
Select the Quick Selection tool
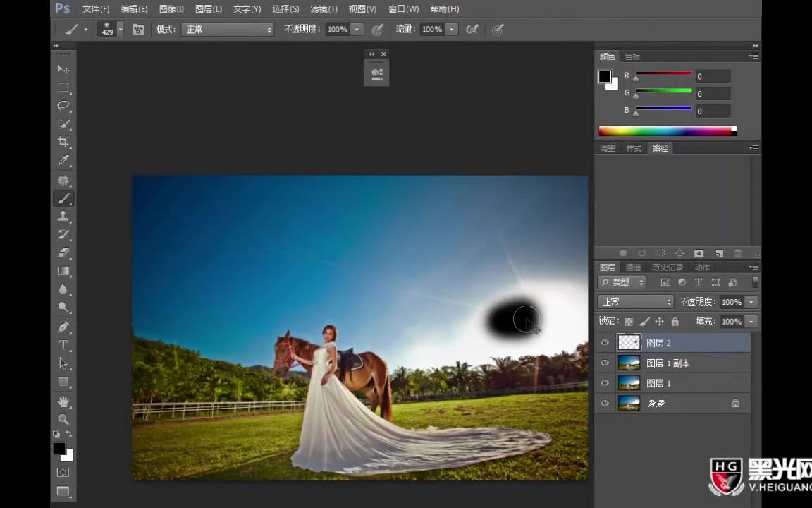63,124
